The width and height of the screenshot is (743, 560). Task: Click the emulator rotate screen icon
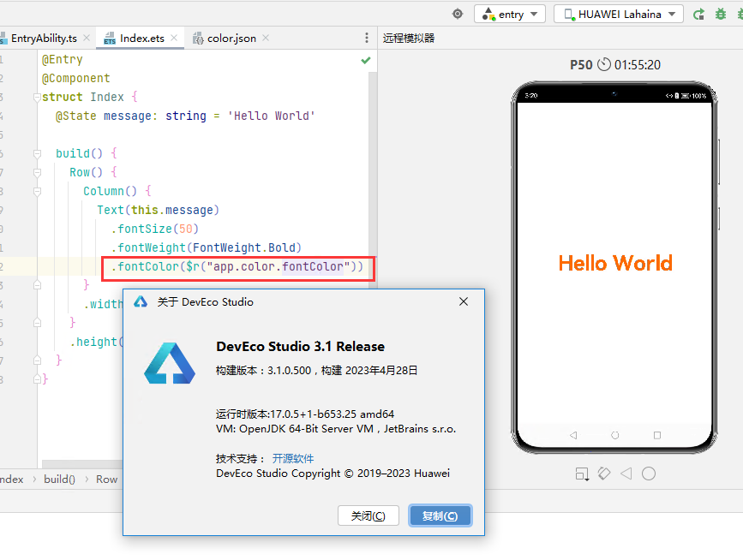604,474
